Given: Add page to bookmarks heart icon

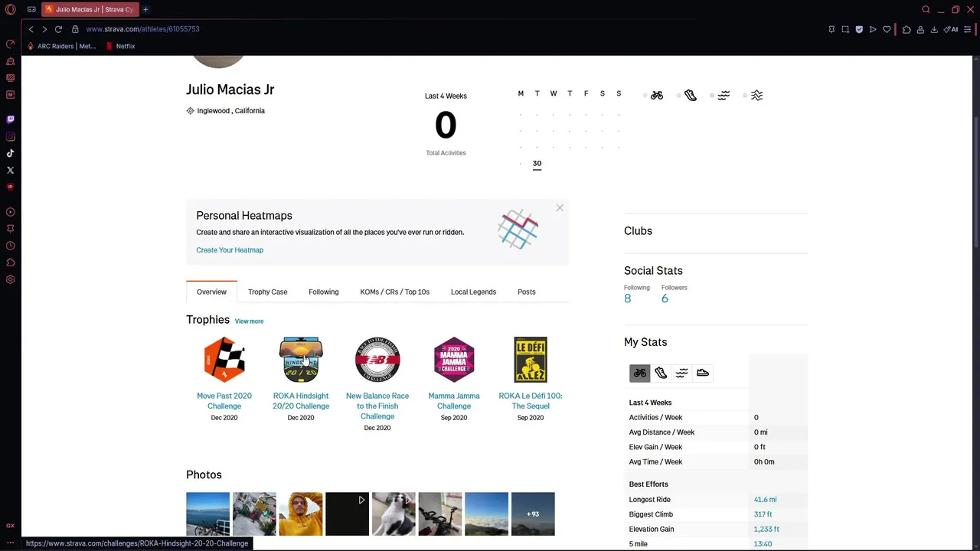Looking at the screenshot, I should 887,29.
